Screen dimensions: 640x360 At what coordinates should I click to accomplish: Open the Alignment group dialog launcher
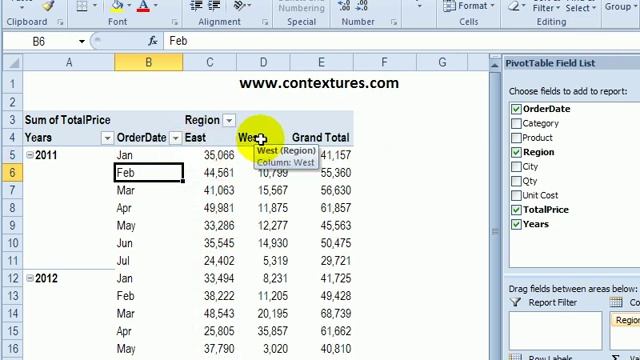(265, 22)
